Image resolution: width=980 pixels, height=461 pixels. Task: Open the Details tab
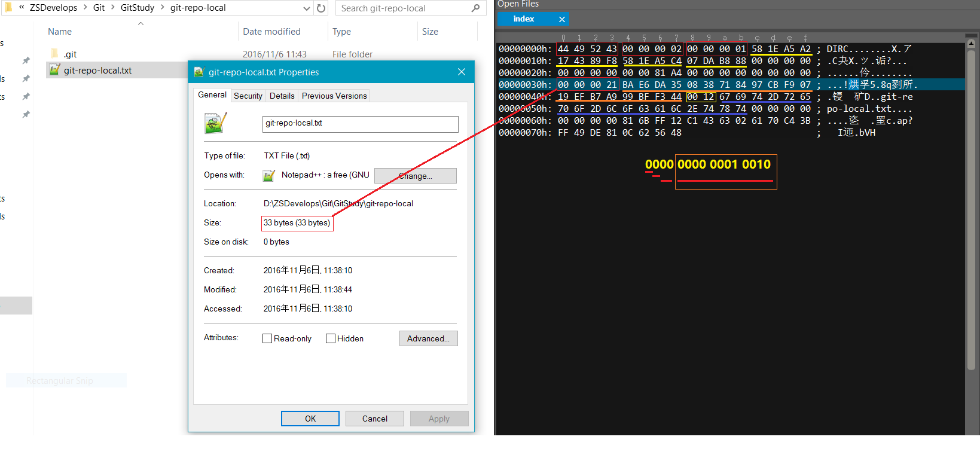click(x=282, y=96)
